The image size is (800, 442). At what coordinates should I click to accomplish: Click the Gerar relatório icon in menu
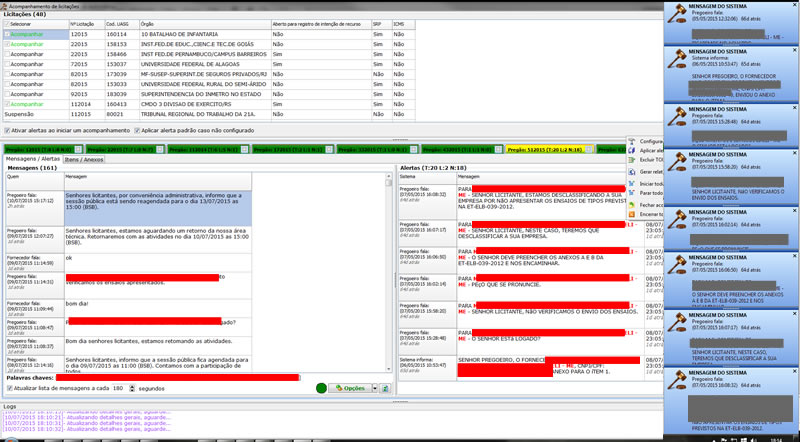point(631,170)
